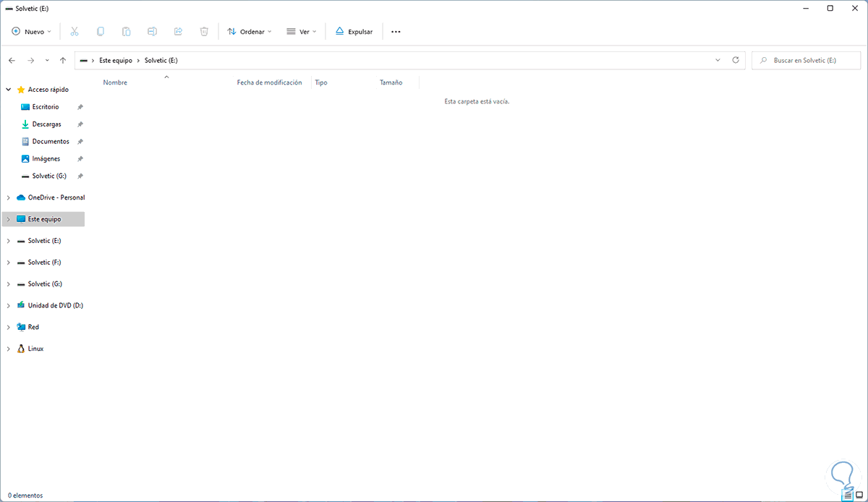
Task: Select Red in navigation pane
Action: [x=33, y=327]
